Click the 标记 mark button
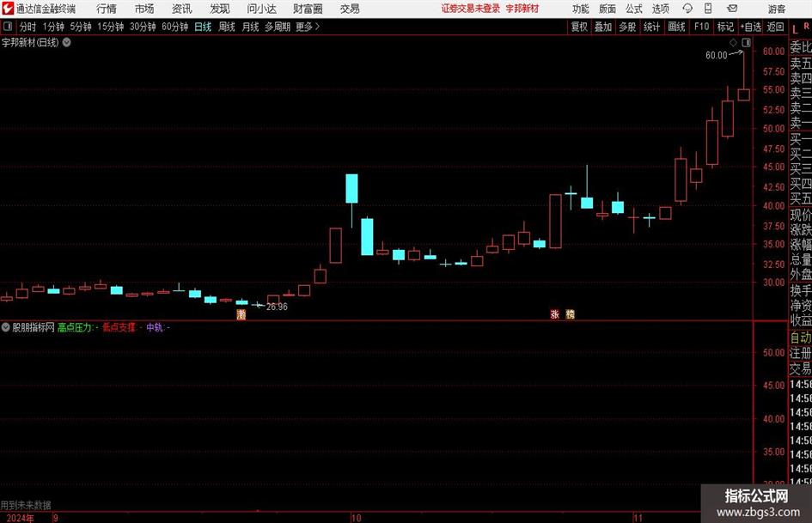812x523 pixels. click(725, 27)
